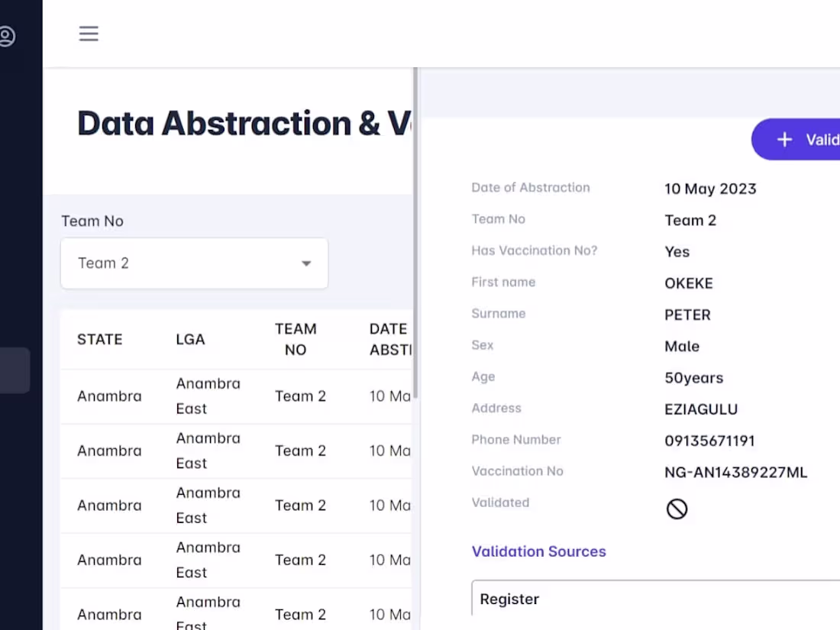Click the plus icon on the Validate button
Image resolution: width=840 pixels, height=630 pixels.
point(784,140)
